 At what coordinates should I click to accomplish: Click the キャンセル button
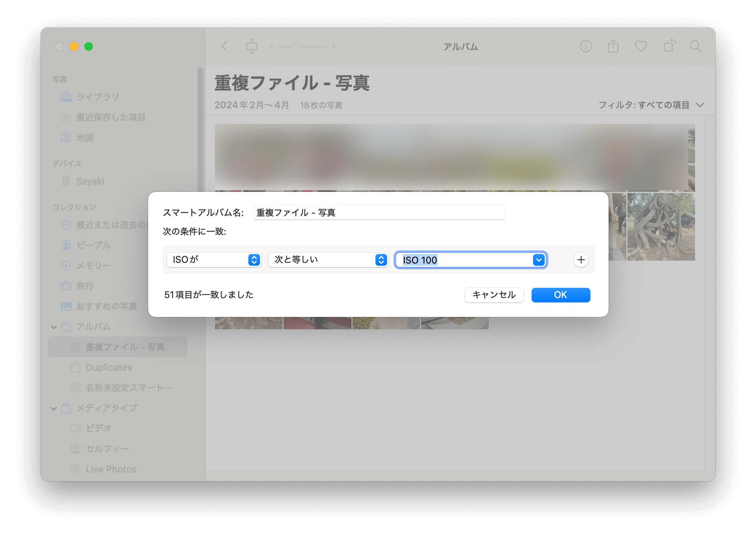[x=494, y=295]
